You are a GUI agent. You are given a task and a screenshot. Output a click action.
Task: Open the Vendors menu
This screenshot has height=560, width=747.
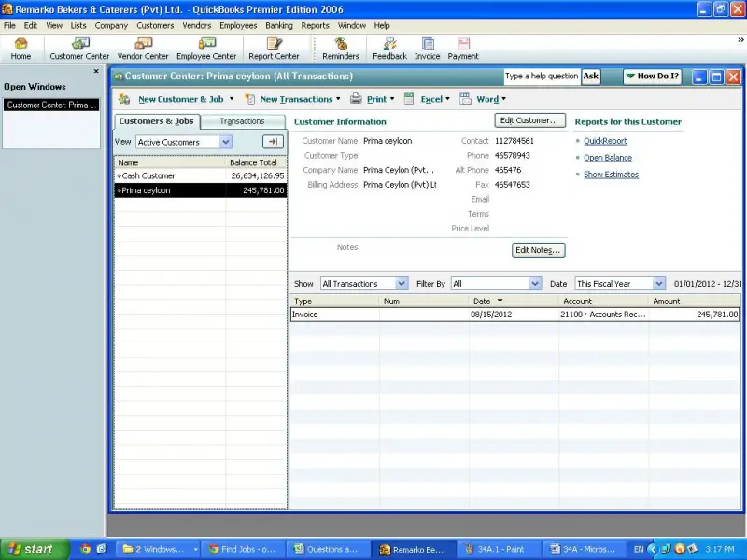coord(196,26)
